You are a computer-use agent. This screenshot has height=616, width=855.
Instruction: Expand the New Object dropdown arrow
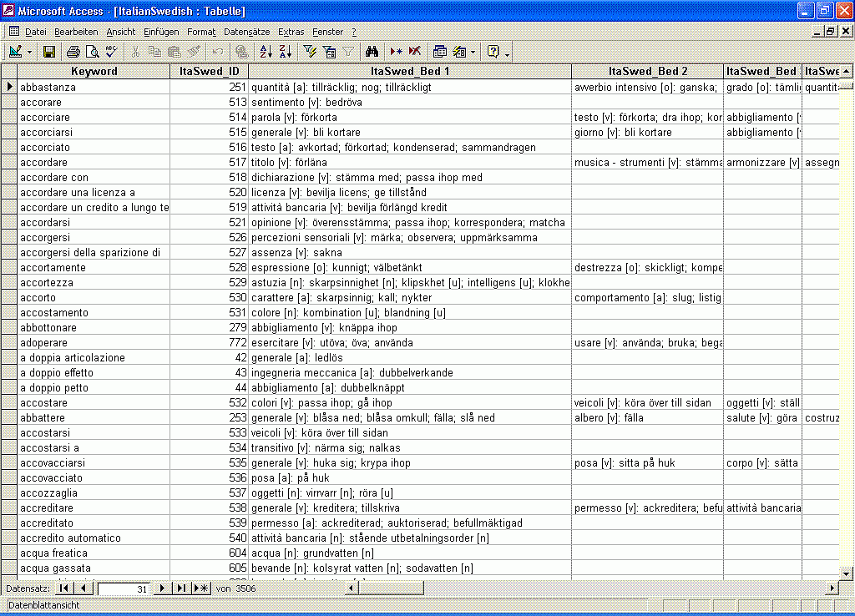pos(473,52)
